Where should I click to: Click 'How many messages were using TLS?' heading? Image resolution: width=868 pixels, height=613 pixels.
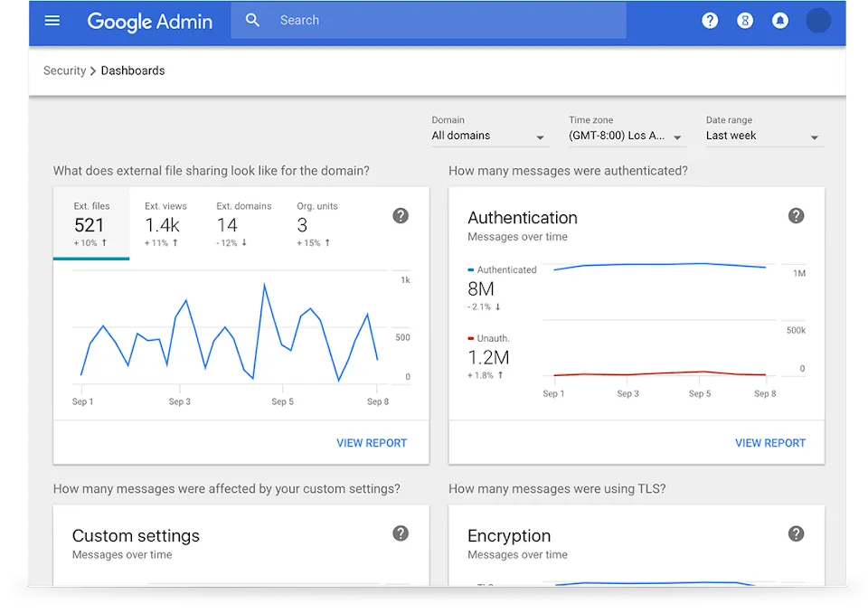pyautogui.click(x=557, y=489)
